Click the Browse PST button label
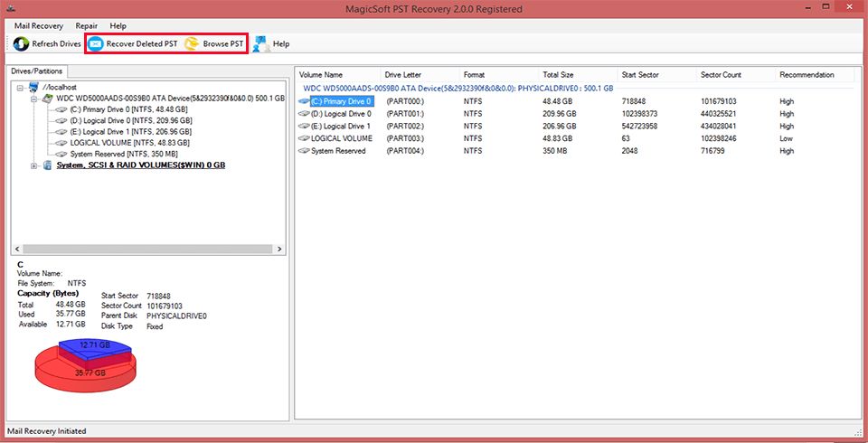Image resolution: width=868 pixels, height=443 pixels. tap(223, 43)
